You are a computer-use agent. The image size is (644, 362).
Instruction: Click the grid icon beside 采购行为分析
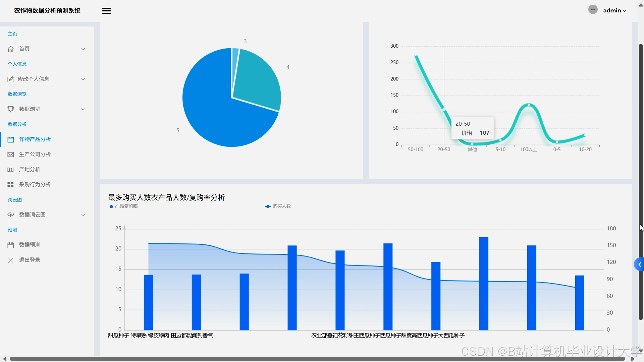coord(10,184)
